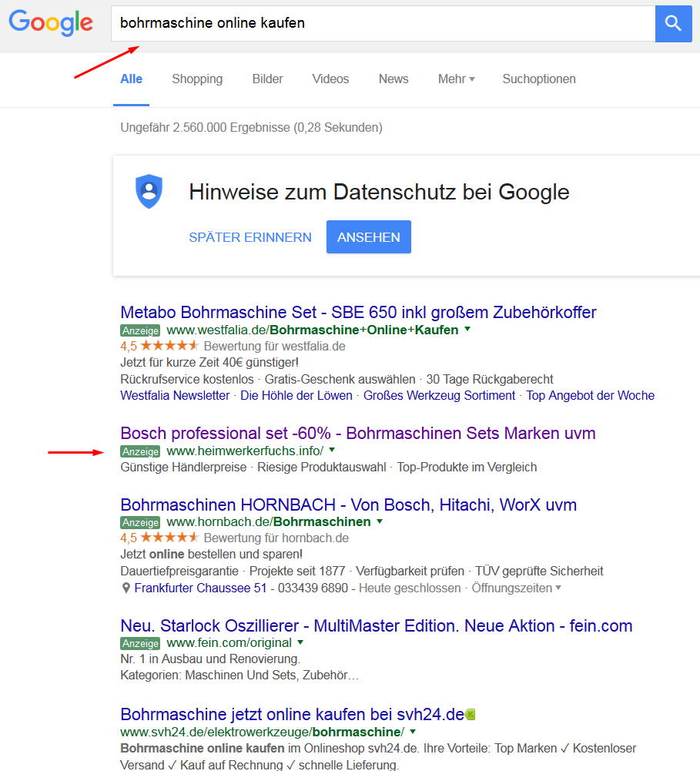The height and width of the screenshot is (771, 700).
Task: Switch to the Bilder tab
Action: coord(267,79)
